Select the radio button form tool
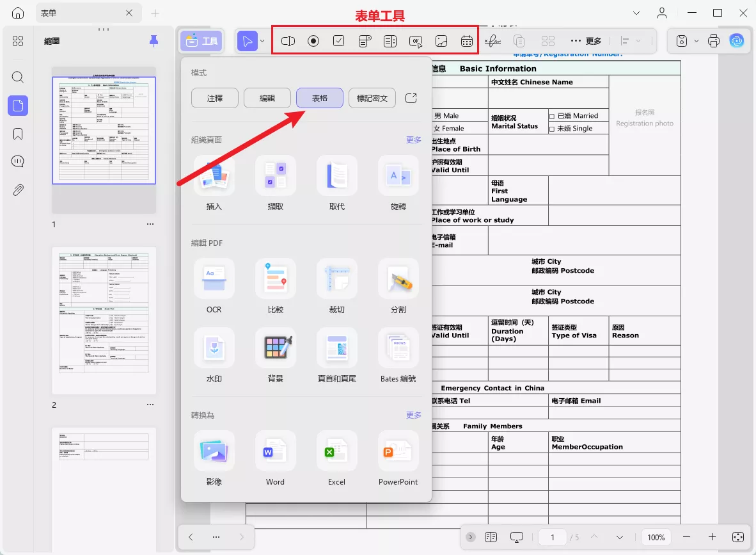The image size is (756, 555). [313, 41]
